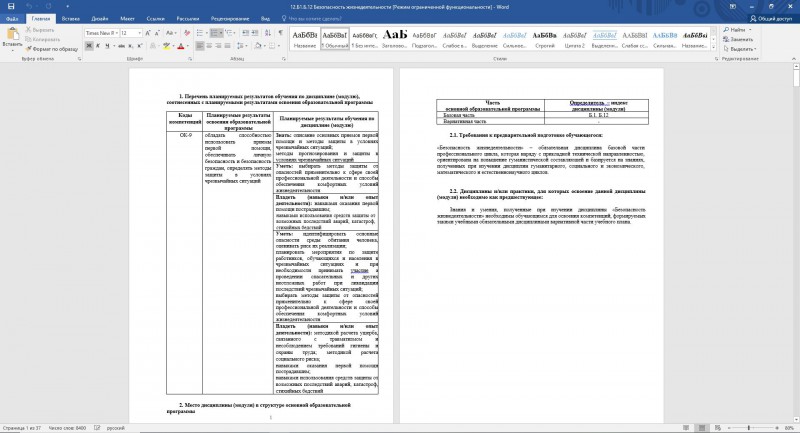
Task: Align paragraph text right
Action: point(218,46)
